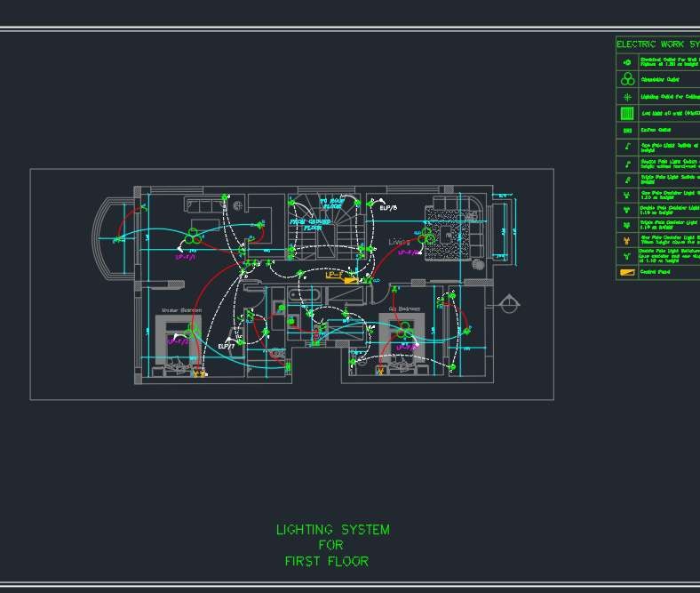
Task: Select the triple pole light switch legend symbol
Action: point(627,180)
